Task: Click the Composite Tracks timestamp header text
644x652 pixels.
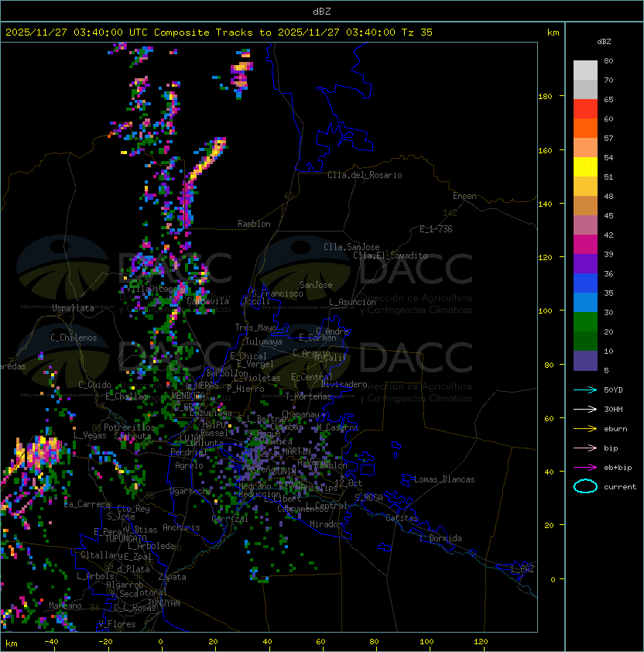Action: click(x=219, y=33)
